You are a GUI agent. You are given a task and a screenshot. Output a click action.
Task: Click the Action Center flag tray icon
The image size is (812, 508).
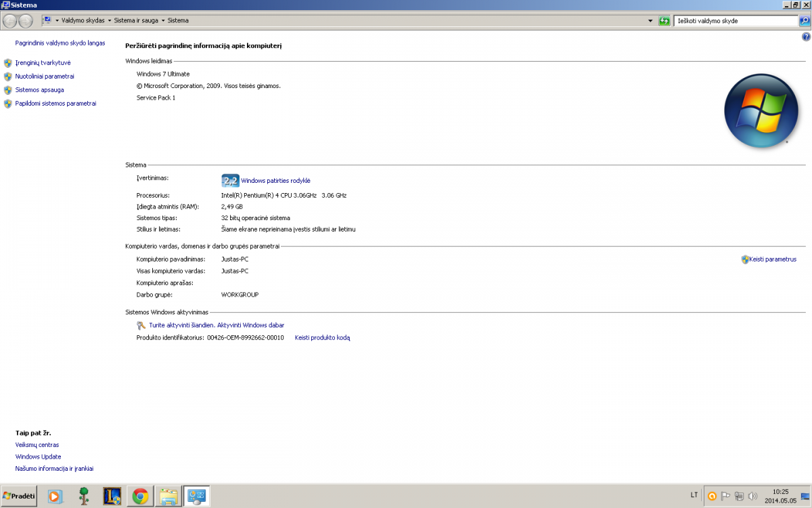[725, 496]
